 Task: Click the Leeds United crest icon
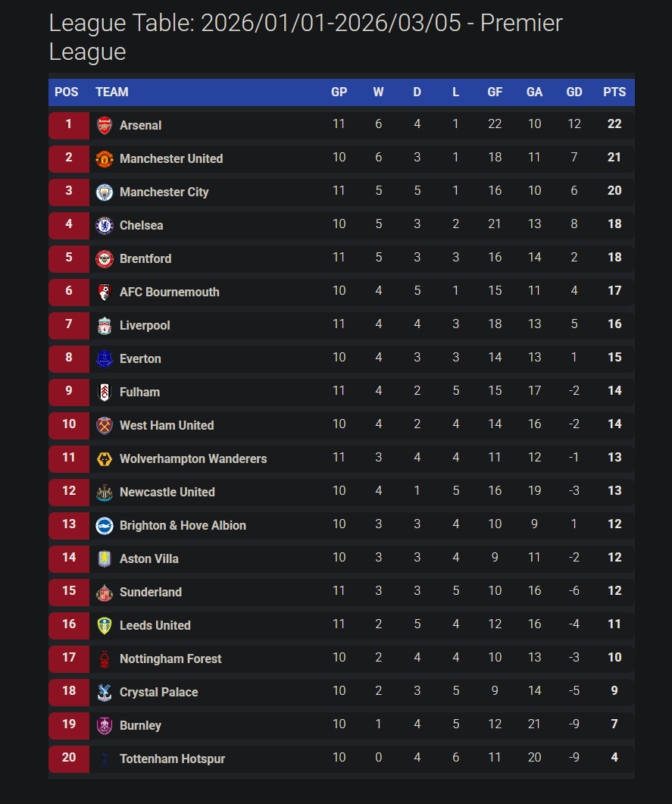[x=105, y=625]
